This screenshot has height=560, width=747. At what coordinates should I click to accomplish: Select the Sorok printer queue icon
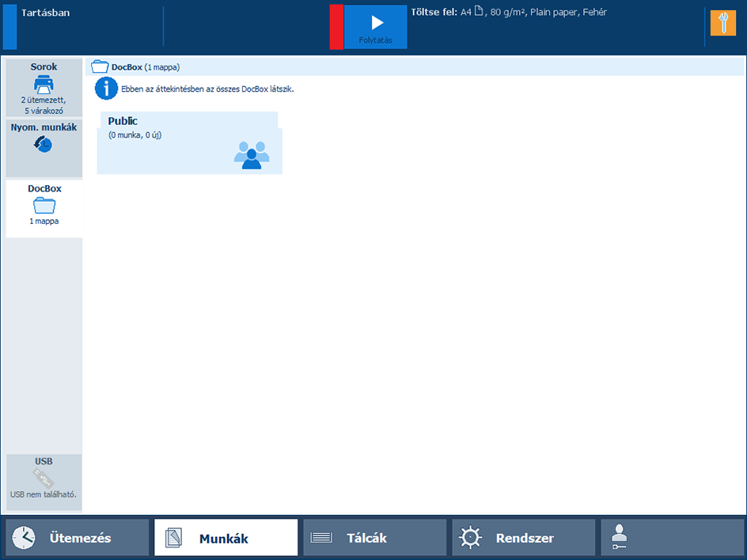(44, 84)
